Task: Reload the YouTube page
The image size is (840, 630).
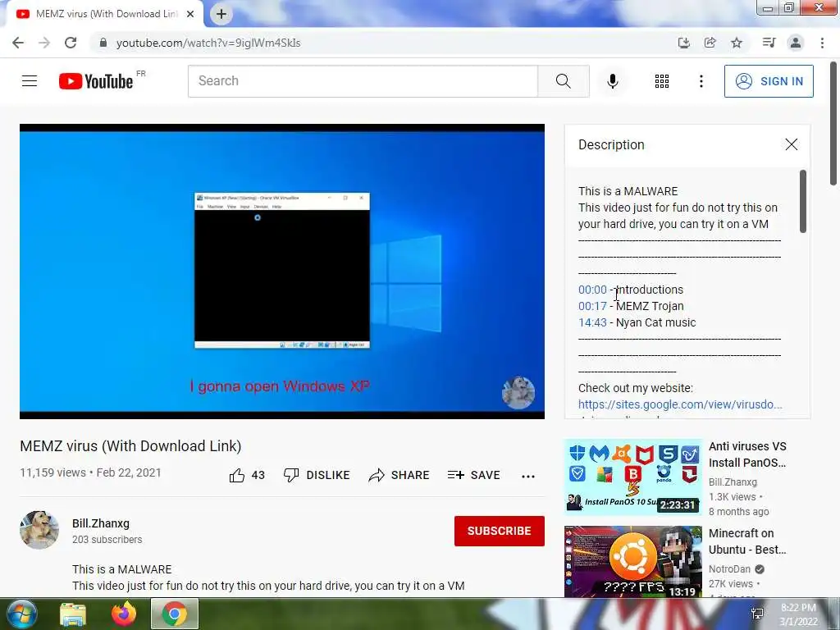Action: click(71, 43)
